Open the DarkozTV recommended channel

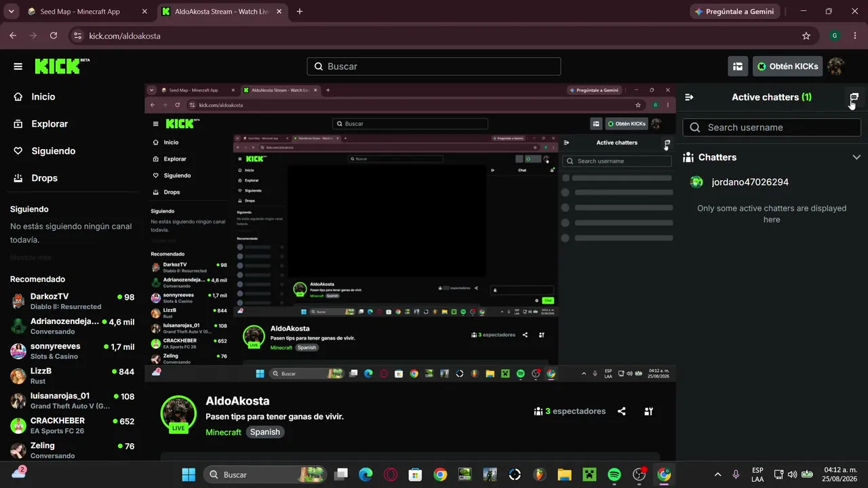click(x=72, y=301)
